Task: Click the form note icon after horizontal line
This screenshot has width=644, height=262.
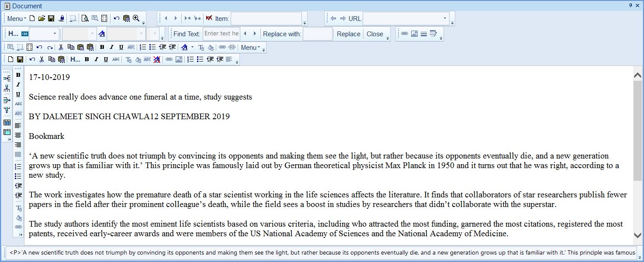Action: [433, 34]
